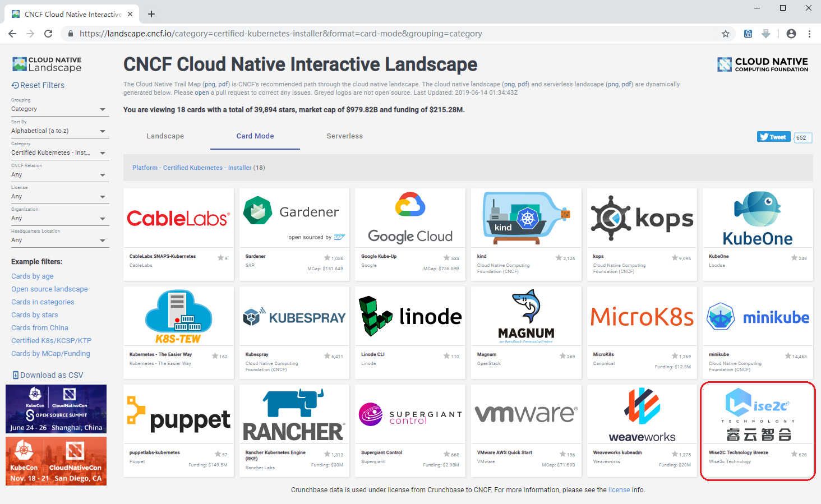The width and height of the screenshot is (821, 504).
Task: Open the MicroK8s card logo
Action: 642,316
